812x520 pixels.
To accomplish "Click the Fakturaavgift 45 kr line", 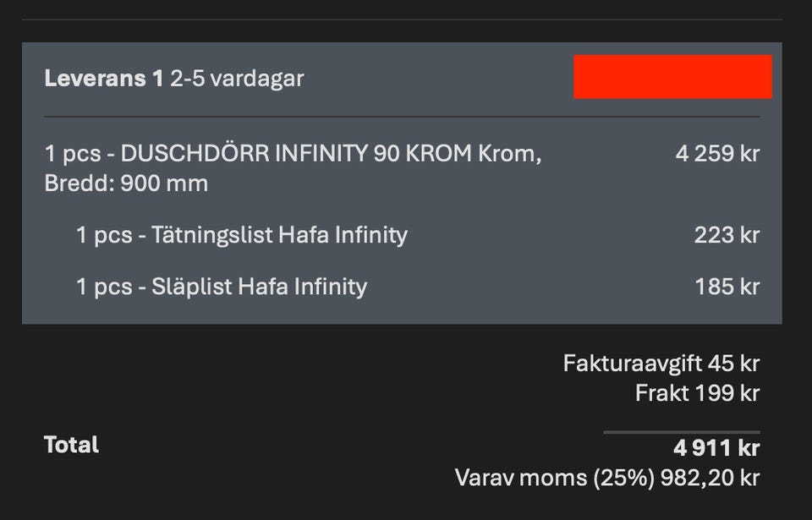I will [x=661, y=364].
